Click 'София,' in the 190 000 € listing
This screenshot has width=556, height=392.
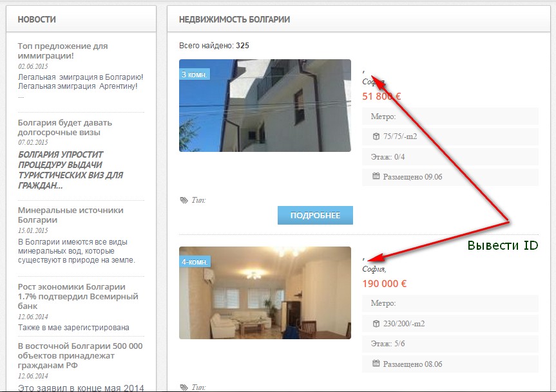pos(374,269)
